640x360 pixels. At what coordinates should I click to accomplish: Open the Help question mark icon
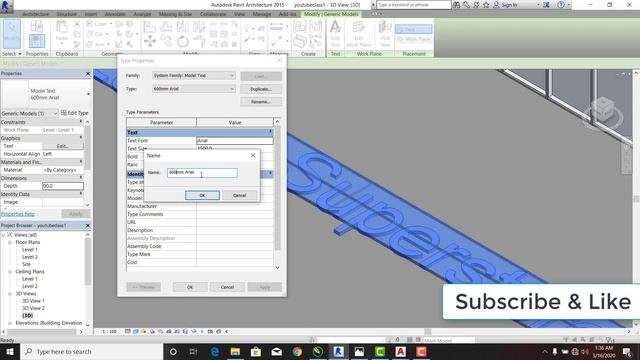coord(561,5)
